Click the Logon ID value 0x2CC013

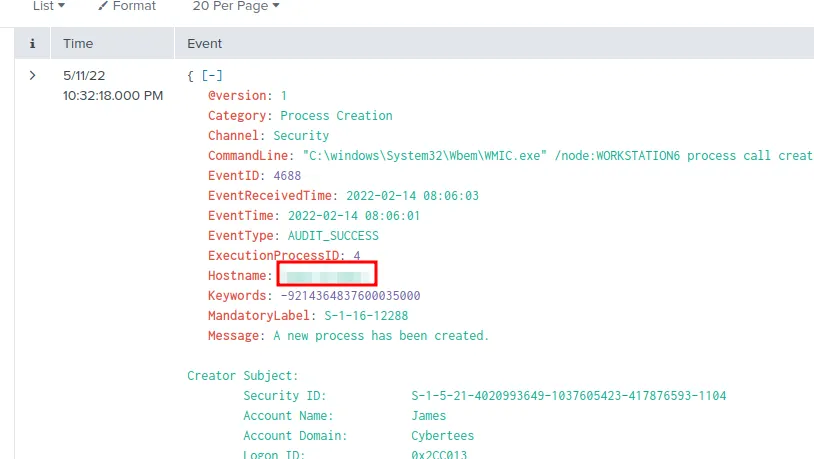click(x=439, y=454)
